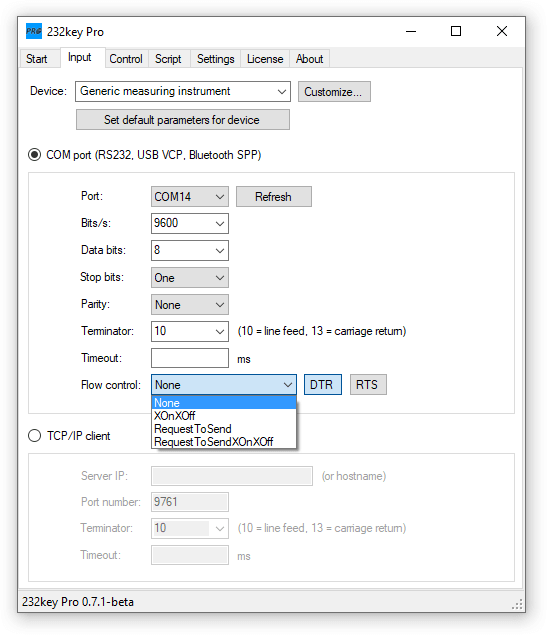Close the 232key Pro window
The width and height of the screenshot is (547, 635).
point(502,31)
